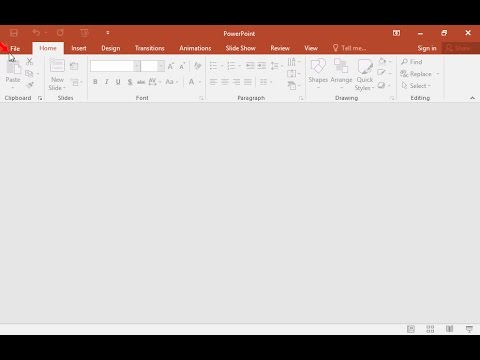Toggle Italic formatting

click(107, 82)
